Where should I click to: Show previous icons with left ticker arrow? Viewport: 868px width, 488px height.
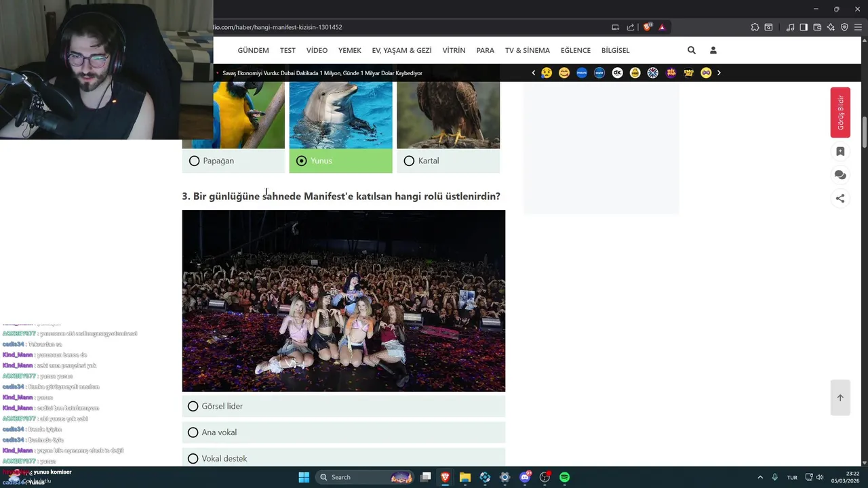coord(533,73)
